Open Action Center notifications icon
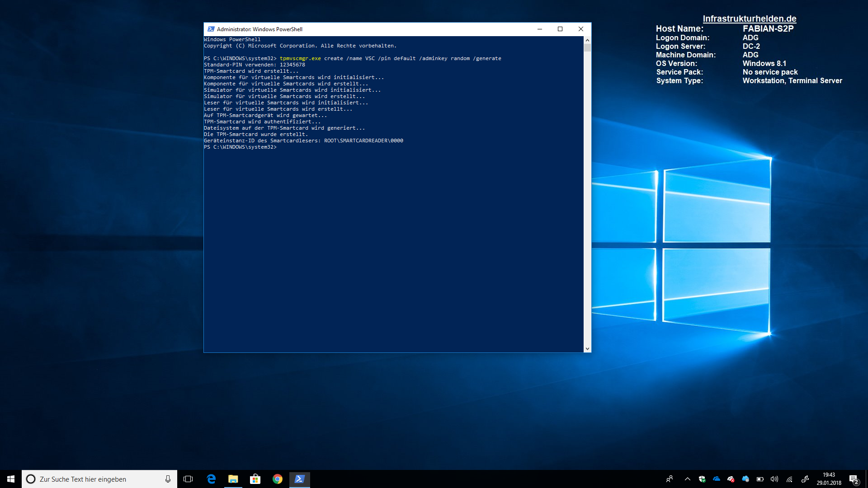This screenshot has width=868, height=488. (854, 479)
